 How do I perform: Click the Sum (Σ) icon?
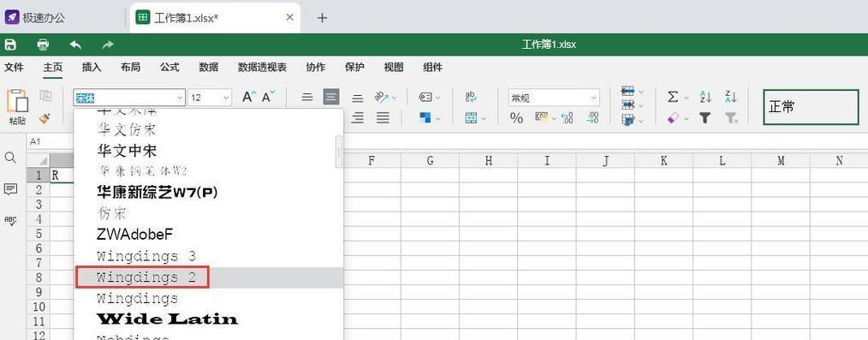(x=673, y=97)
